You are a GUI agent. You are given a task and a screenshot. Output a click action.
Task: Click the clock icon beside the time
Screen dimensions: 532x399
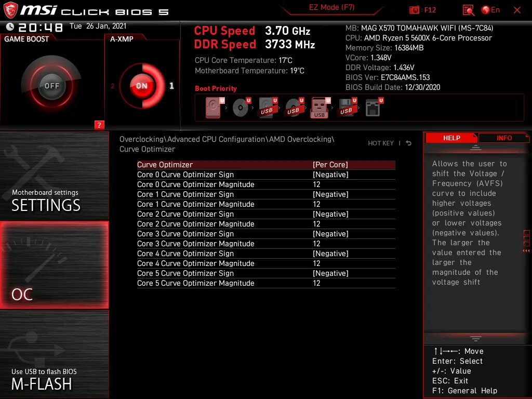coord(10,26)
